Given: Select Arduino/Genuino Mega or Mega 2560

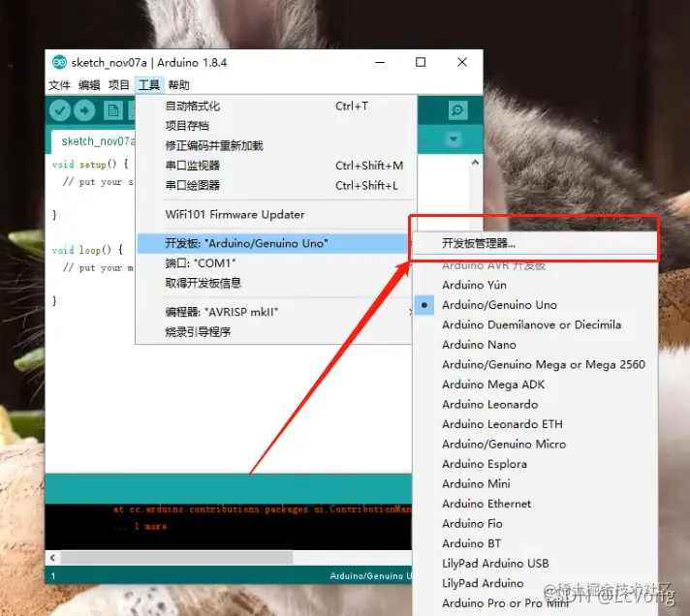Looking at the screenshot, I should (x=535, y=364).
